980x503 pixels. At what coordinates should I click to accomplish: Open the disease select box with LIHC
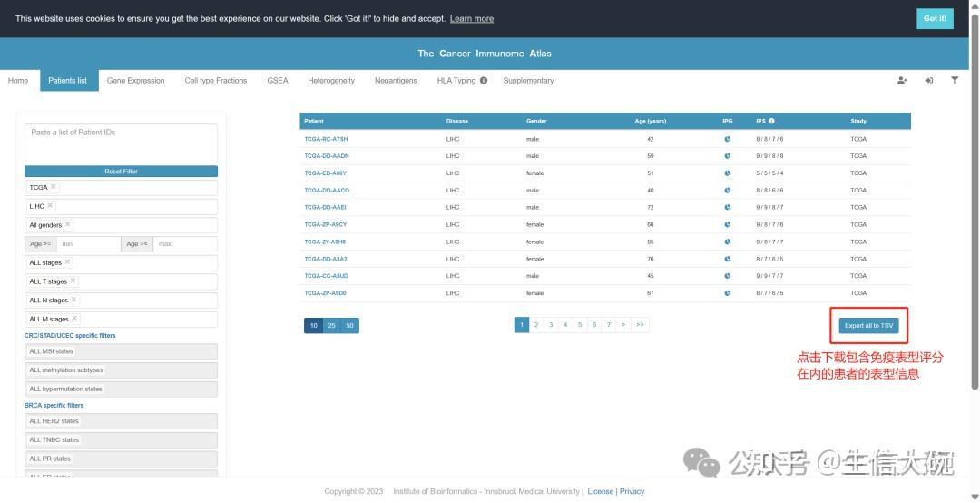pyautogui.click(x=122, y=206)
